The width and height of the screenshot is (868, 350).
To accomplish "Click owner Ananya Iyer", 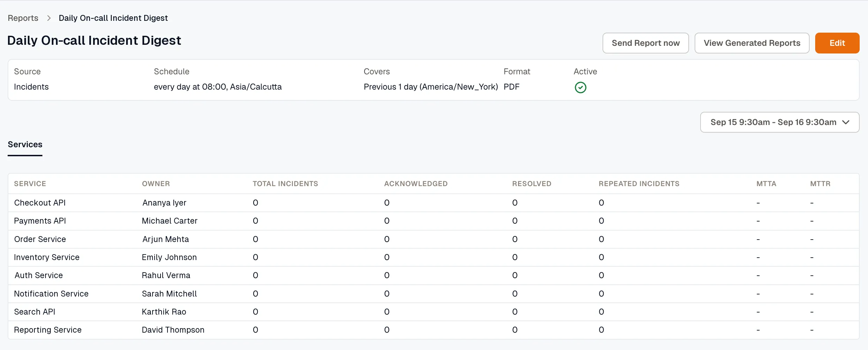I will click(164, 203).
